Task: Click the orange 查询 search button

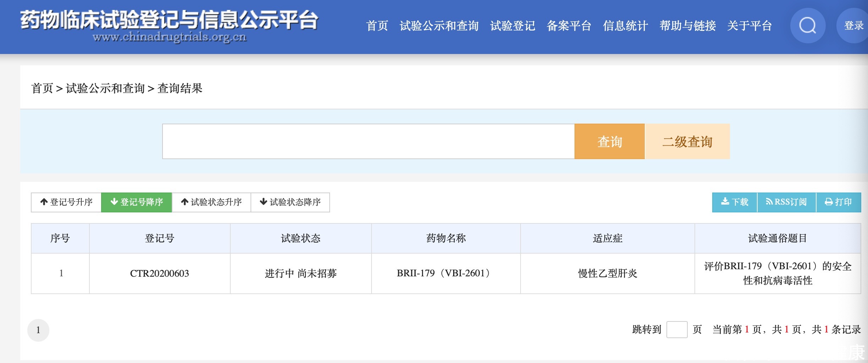Action: (609, 141)
